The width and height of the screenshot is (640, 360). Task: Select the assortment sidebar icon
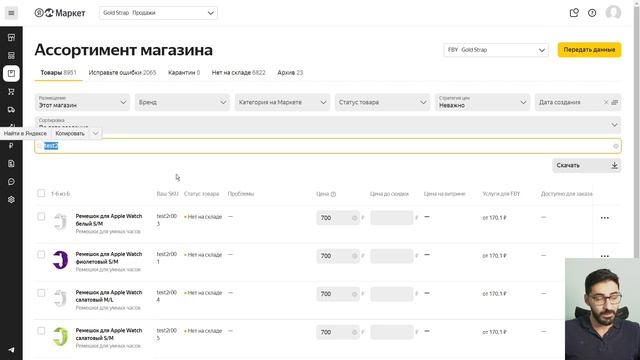click(x=11, y=73)
